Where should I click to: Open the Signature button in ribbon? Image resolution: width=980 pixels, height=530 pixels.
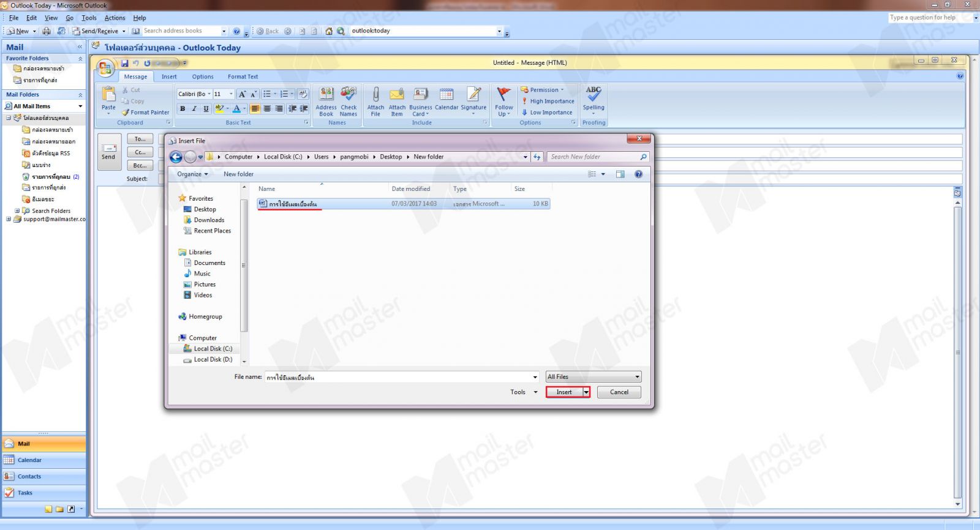click(473, 102)
